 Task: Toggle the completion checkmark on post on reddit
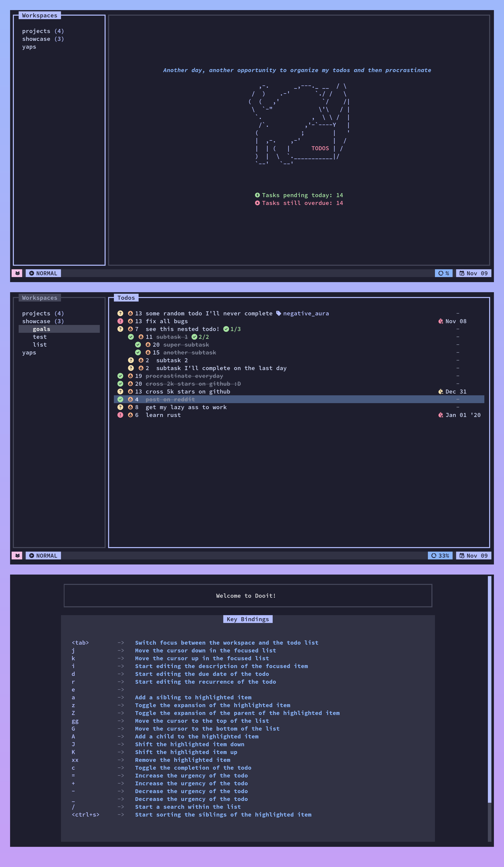[x=120, y=399]
